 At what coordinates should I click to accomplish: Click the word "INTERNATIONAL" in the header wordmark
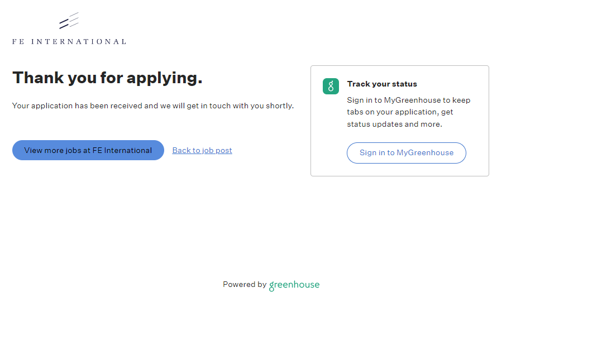point(78,41)
